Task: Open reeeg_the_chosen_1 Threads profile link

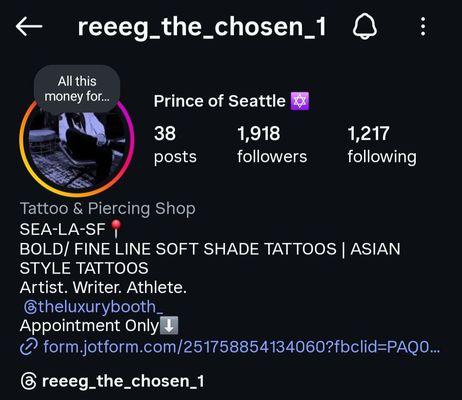Action: coord(123,381)
